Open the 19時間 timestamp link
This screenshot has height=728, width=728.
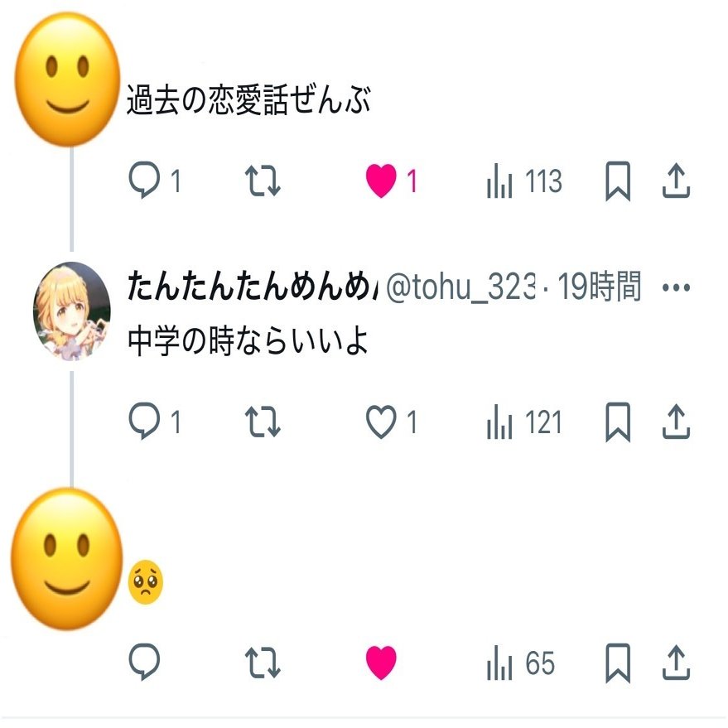point(599,287)
